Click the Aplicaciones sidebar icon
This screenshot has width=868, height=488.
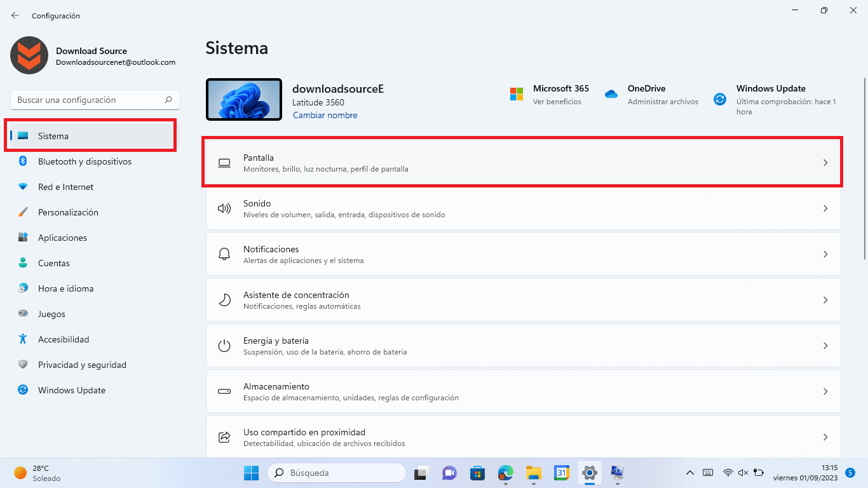click(23, 238)
